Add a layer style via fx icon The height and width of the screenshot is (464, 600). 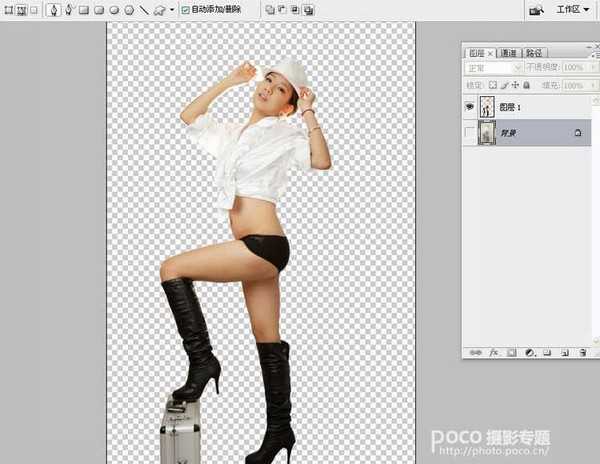(492, 353)
